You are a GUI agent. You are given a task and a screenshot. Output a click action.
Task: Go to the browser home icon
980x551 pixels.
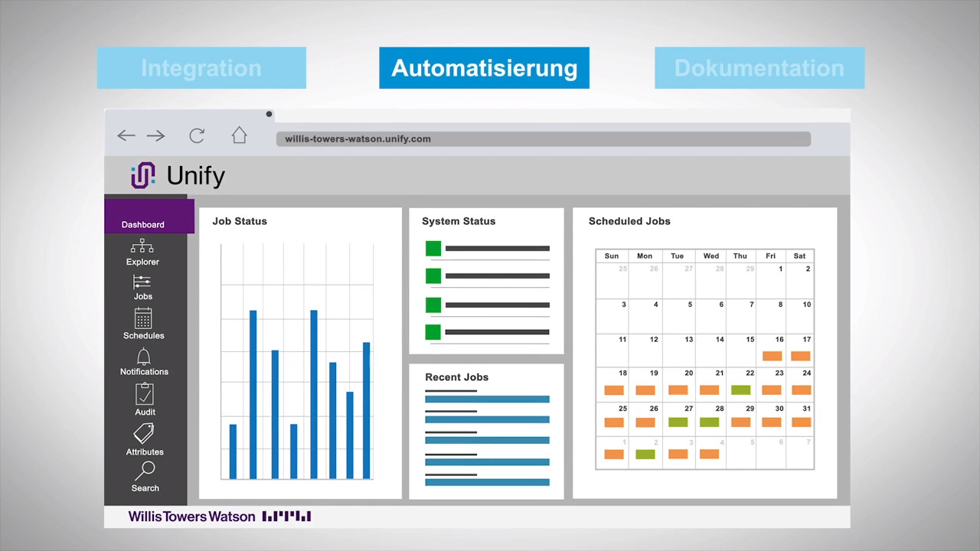pos(240,135)
